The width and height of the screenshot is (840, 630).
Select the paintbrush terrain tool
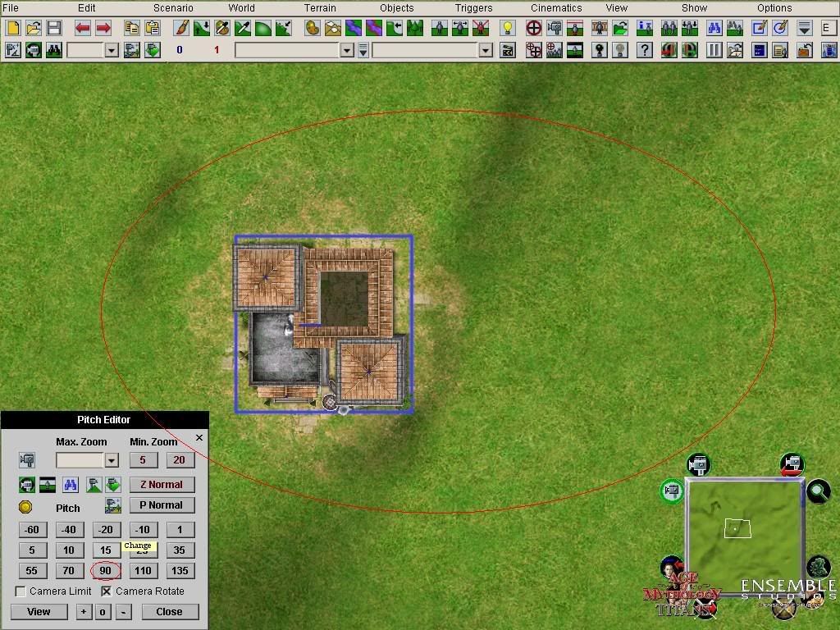pyautogui.click(x=181, y=28)
